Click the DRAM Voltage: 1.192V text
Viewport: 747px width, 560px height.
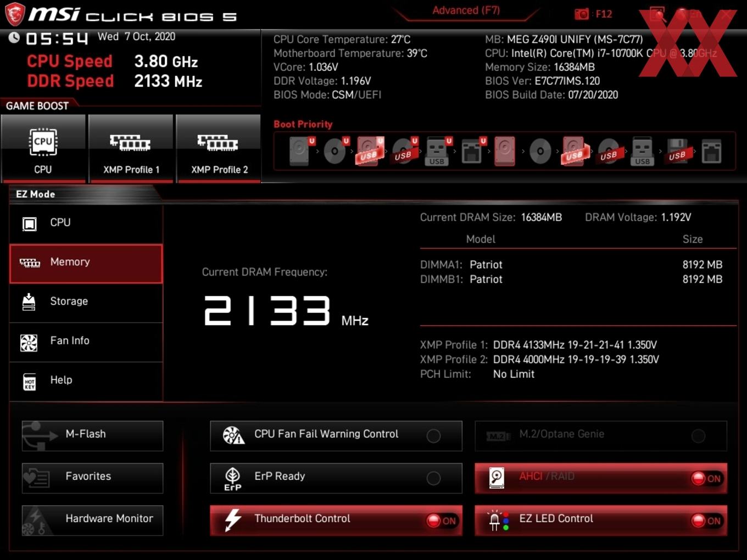pos(638,217)
